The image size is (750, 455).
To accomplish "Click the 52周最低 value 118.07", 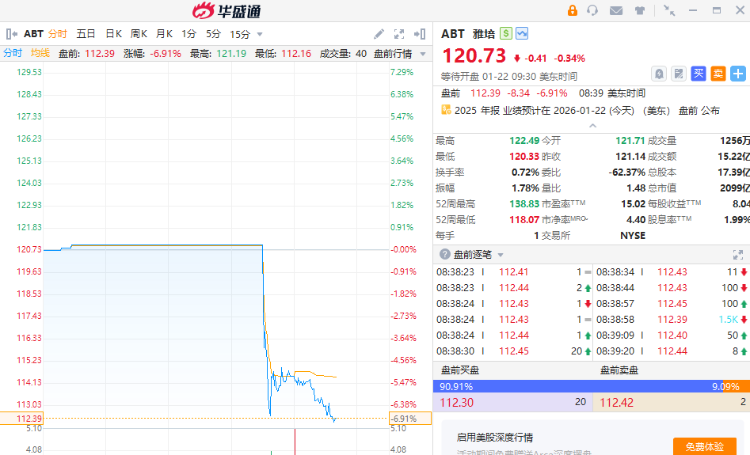I will click(x=524, y=220).
